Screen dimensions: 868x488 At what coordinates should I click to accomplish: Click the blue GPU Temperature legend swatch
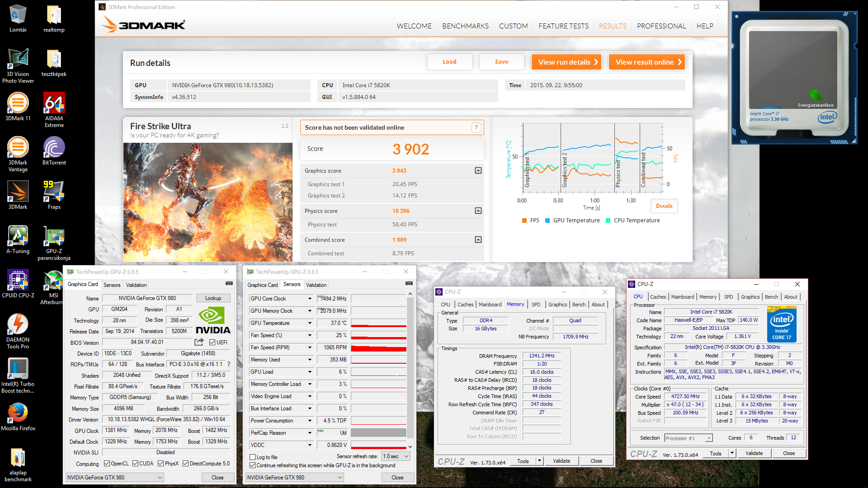(x=547, y=221)
